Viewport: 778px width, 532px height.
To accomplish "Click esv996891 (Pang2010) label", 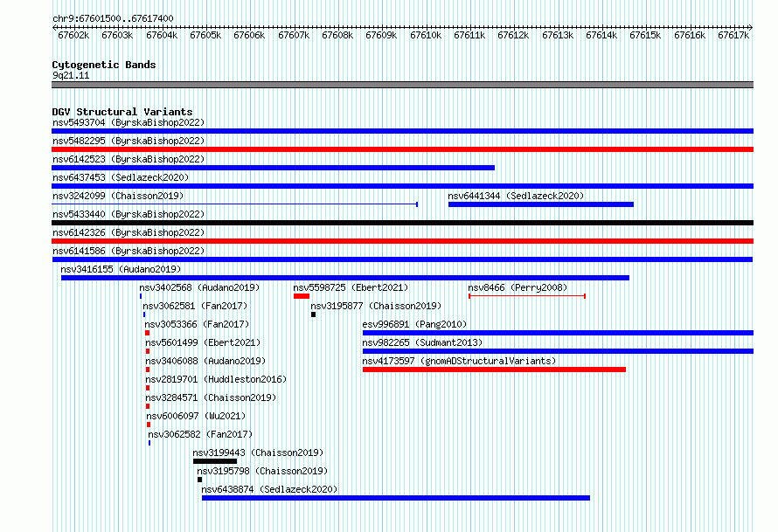I will (x=414, y=324).
